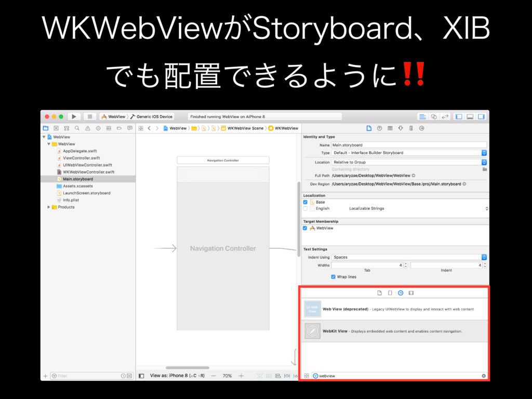
Task: Open the Debug navigator
Action: point(109,128)
